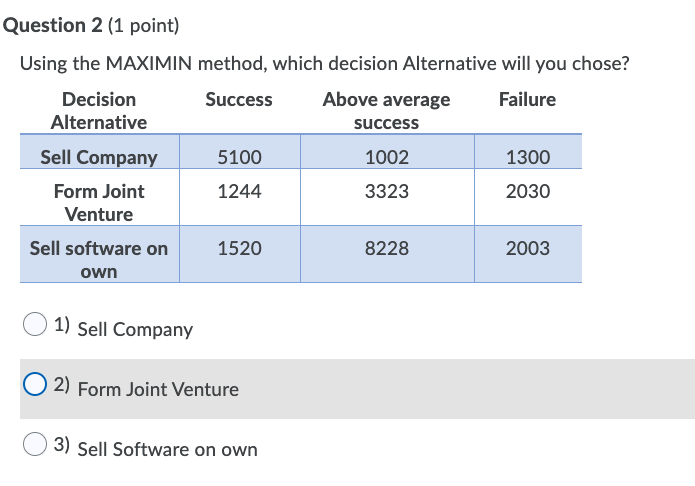Image resolution: width=695 pixels, height=486 pixels.
Task: Click the Sell Company row label in table
Action: 99,157
